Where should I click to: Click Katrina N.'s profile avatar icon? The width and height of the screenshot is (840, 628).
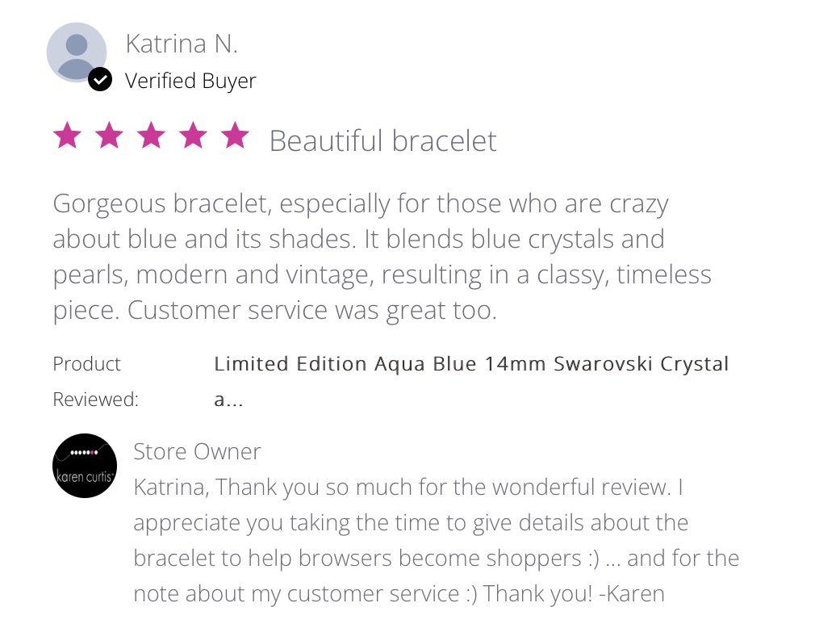pyautogui.click(x=77, y=52)
